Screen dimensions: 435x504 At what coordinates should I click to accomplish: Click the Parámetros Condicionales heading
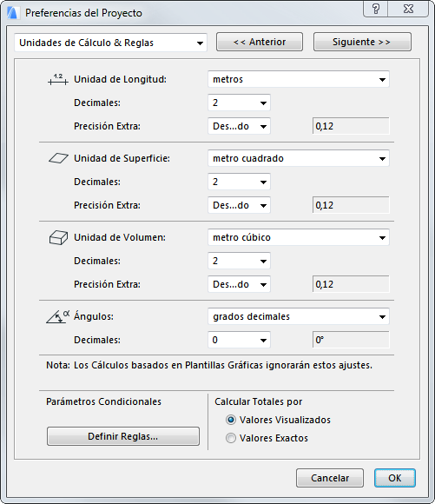click(103, 401)
